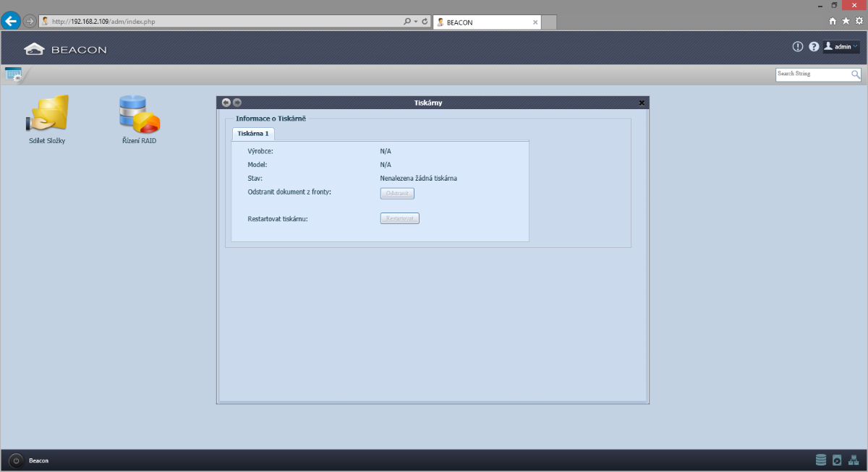Viewport: 868px width, 472px height.
Task: Click the network status icon bottom right
Action: pos(853,460)
